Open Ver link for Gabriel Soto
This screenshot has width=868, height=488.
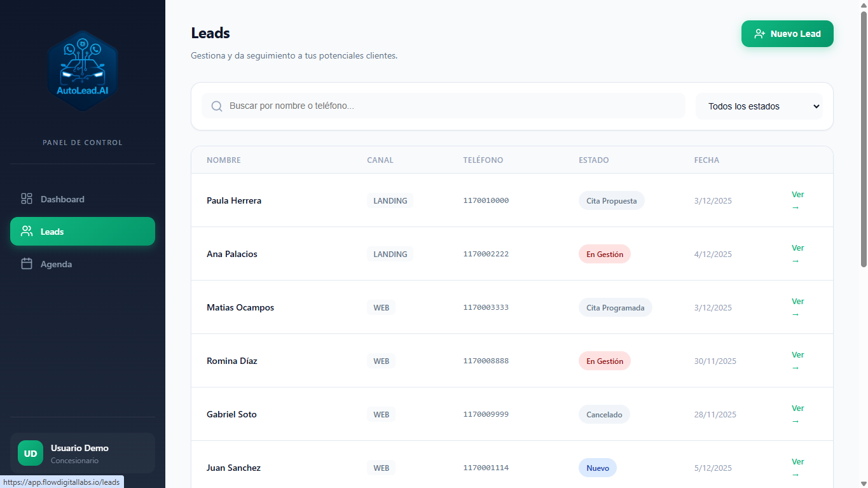[797, 414]
